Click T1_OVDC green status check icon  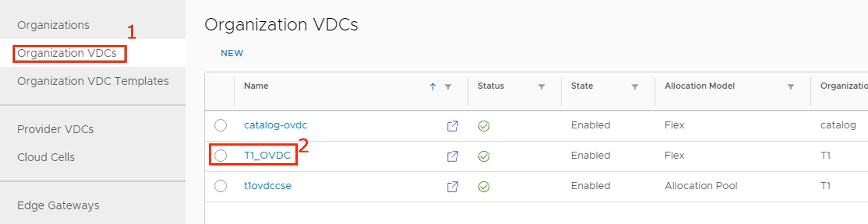[x=484, y=156]
